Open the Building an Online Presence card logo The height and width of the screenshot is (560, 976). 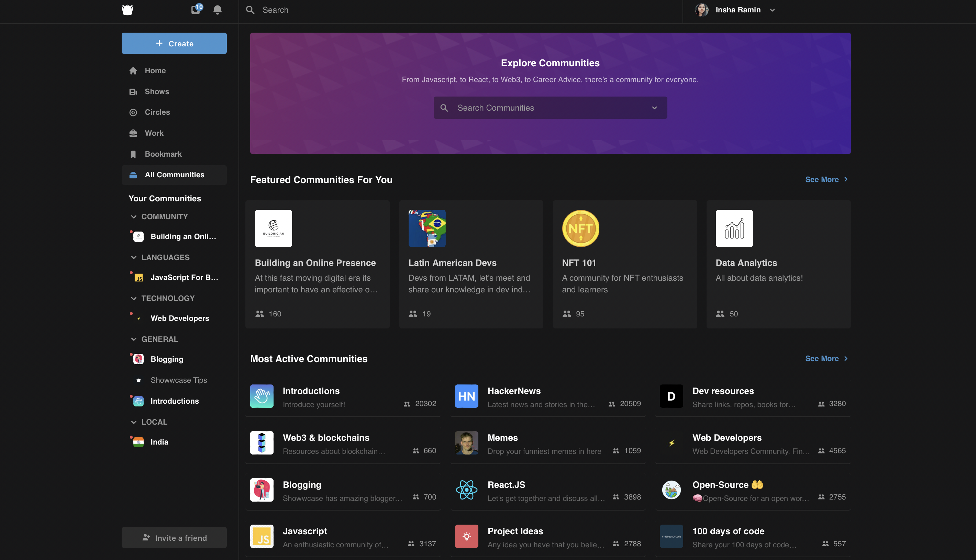pyautogui.click(x=273, y=228)
